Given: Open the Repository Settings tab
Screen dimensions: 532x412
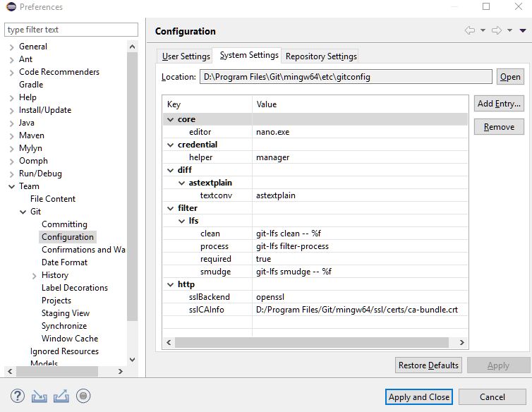Looking at the screenshot, I should point(321,56).
